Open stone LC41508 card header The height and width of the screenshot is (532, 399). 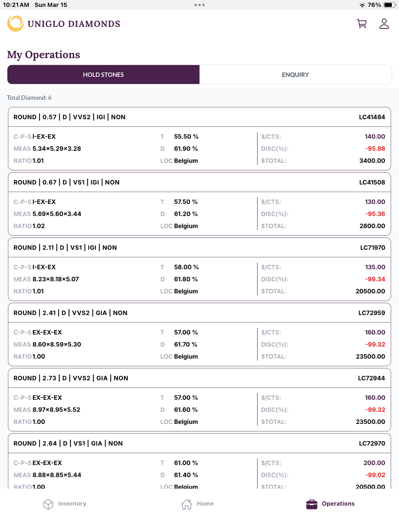point(199,182)
